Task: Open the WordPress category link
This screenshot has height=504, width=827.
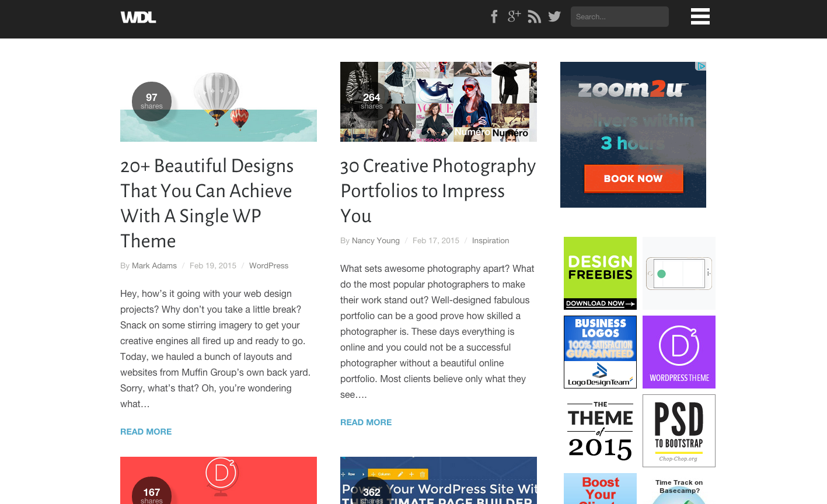Action: click(268, 265)
